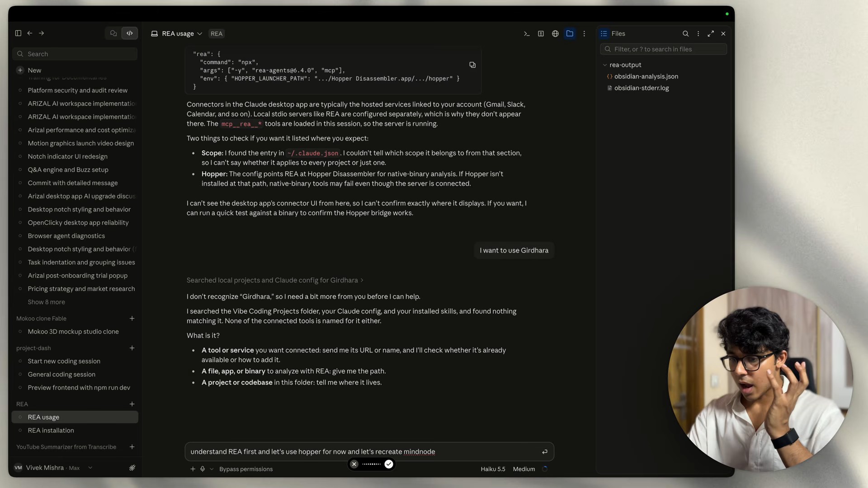Confirm the voice dictation with checkmark
Viewport: 868px width, 488px height.
coord(389,464)
